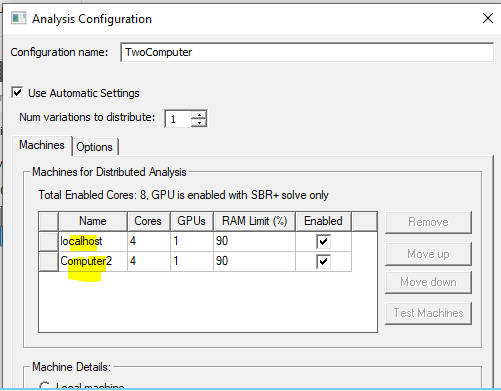Decrease Num variations to distribute
Viewport: 501px width, 391px height.
tap(199, 123)
